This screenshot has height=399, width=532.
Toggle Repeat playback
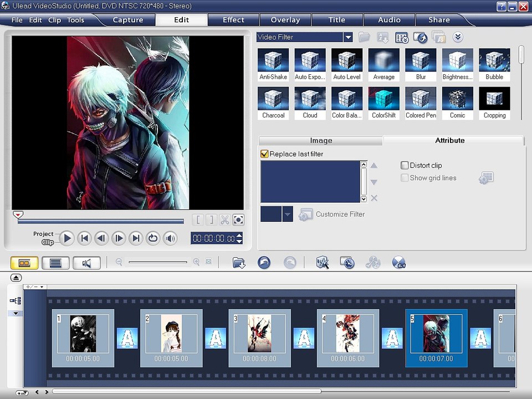coord(153,238)
